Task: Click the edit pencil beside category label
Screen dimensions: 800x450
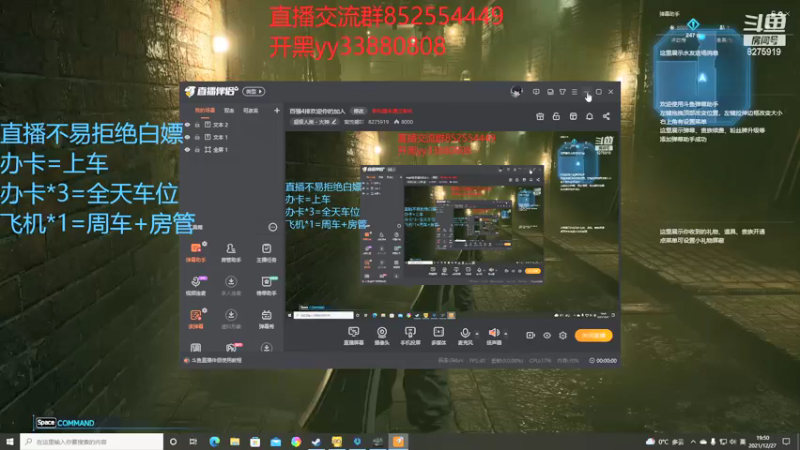Action: pyautogui.click(x=334, y=122)
